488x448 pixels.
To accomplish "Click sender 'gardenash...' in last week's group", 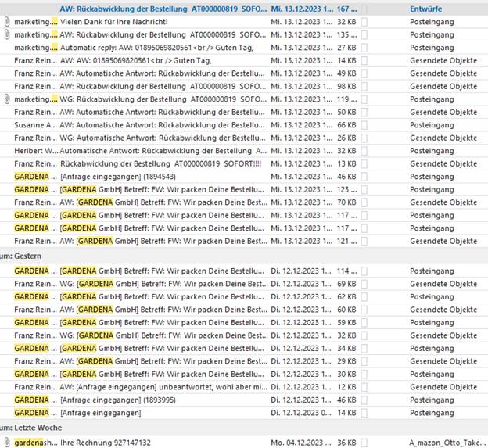I will [x=35, y=443].
